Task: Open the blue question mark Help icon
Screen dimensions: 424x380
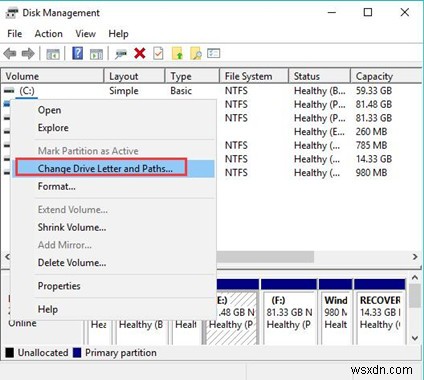Action: [x=78, y=53]
